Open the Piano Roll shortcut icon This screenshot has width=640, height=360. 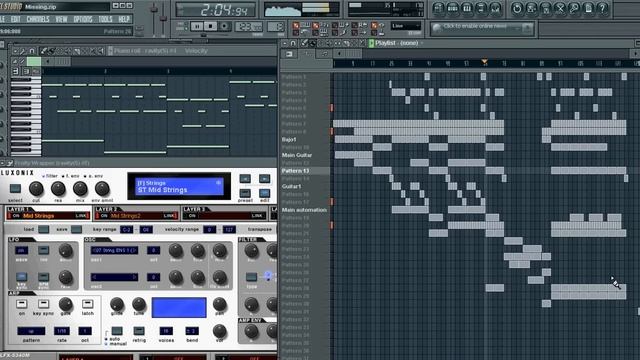(x=467, y=8)
